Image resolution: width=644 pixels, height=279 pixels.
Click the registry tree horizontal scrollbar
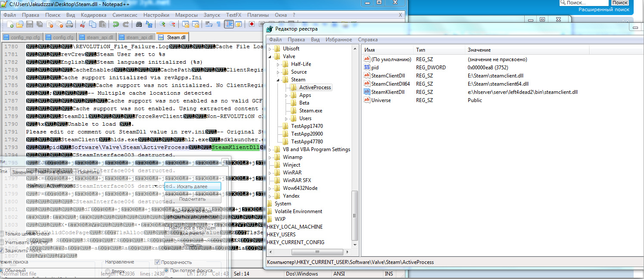tap(317, 252)
